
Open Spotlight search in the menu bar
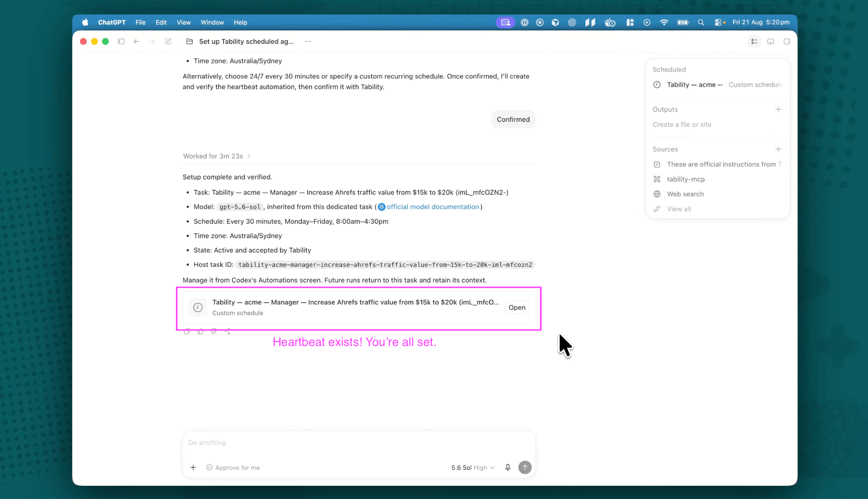[x=701, y=22]
